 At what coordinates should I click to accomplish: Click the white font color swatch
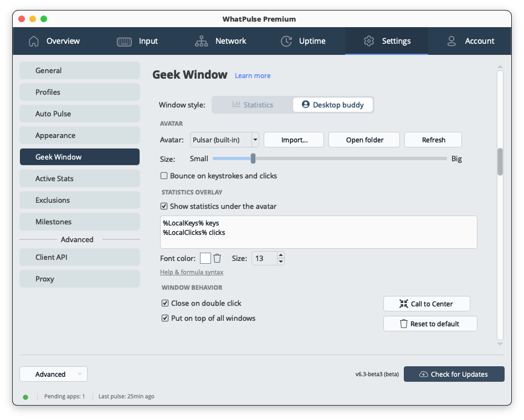[205, 258]
